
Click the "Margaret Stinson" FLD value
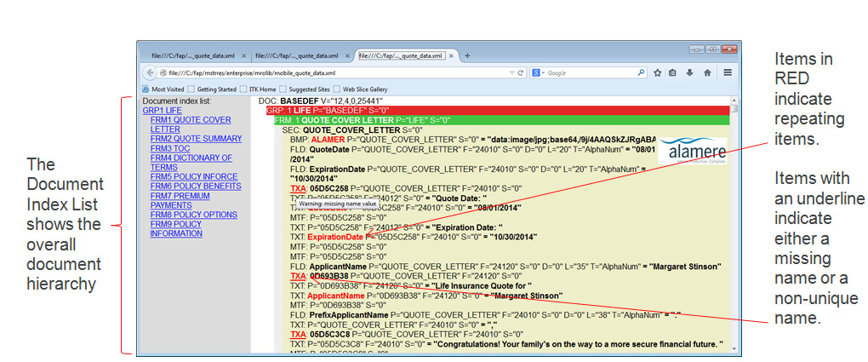pos(687,266)
